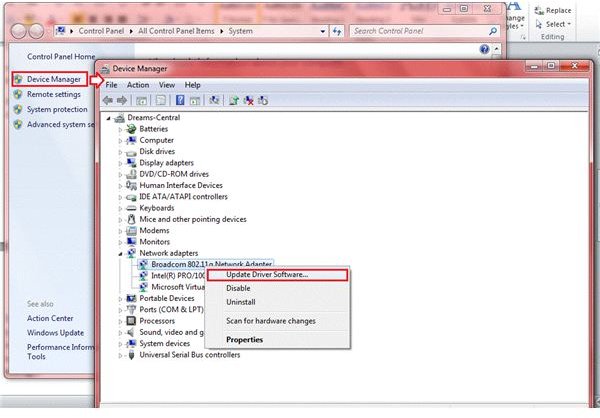Click the Universal Serial Bus controllers icon
The height and width of the screenshot is (418, 600).
[131, 355]
